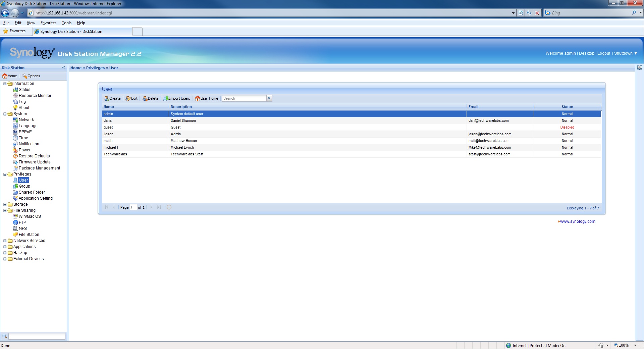Click the Edit user button
The height and width of the screenshot is (349, 644).
pos(131,98)
